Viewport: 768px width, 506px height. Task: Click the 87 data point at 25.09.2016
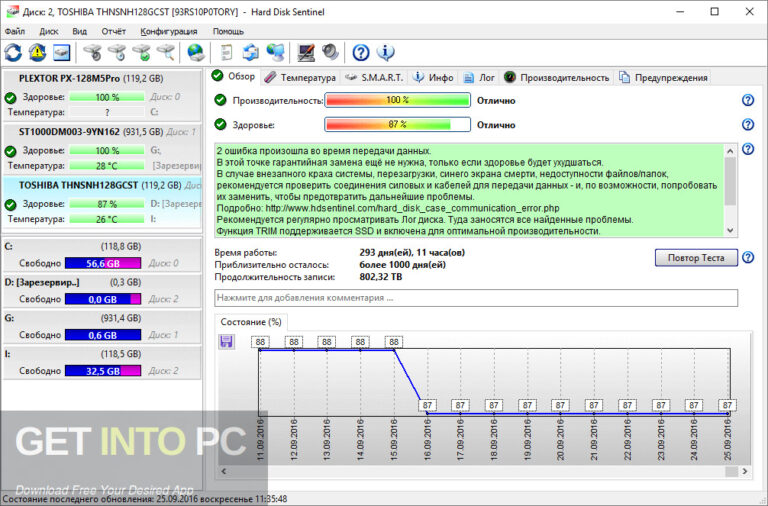coord(727,406)
